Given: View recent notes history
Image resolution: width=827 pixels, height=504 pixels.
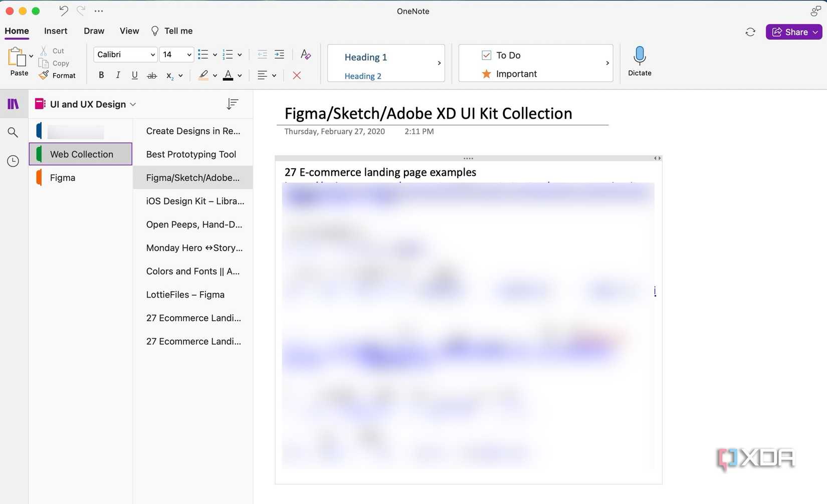Looking at the screenshot, I should (13, 161).
